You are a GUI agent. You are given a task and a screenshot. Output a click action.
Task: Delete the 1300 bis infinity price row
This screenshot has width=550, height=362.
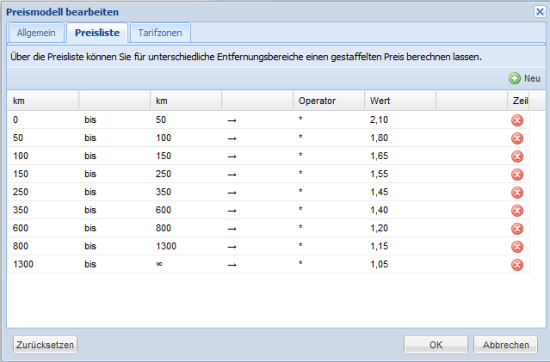tap(517, 265)
